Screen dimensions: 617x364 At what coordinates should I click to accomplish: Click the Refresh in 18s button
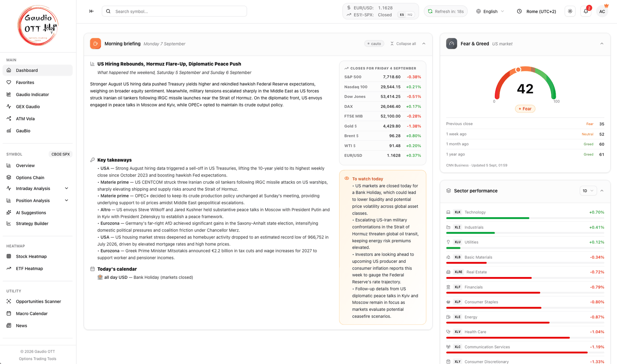(x=446, y=11)
